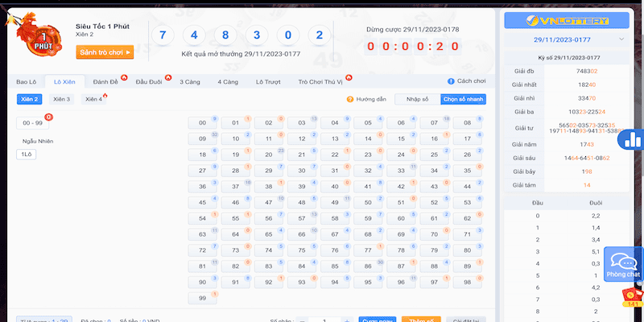Expand the 29/11/2023-0177 draw dropdown
This screenshot has width=644, height=322.
tap(621, 39)
